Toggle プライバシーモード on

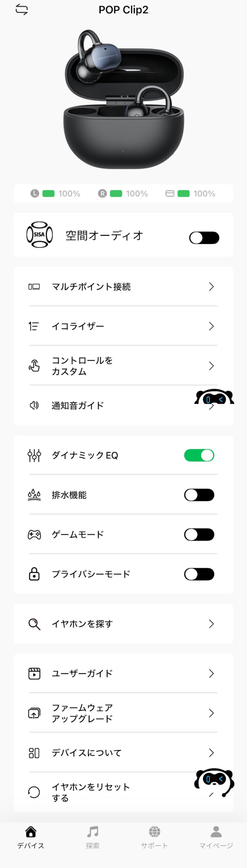[x=199, y=574]
